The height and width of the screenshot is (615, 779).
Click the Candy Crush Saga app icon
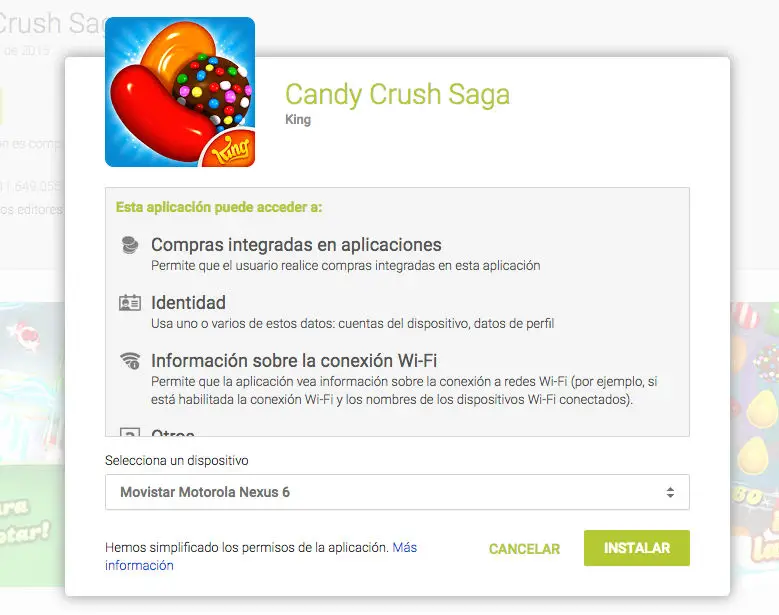pyautogui.click(x=180, y=92)
